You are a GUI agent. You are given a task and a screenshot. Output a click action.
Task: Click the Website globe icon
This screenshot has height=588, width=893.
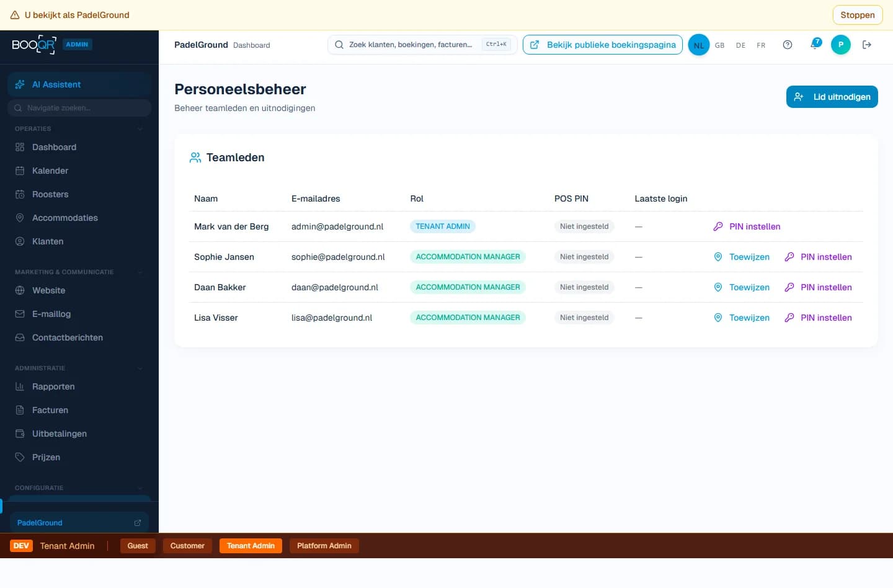(x=19, y=290)
